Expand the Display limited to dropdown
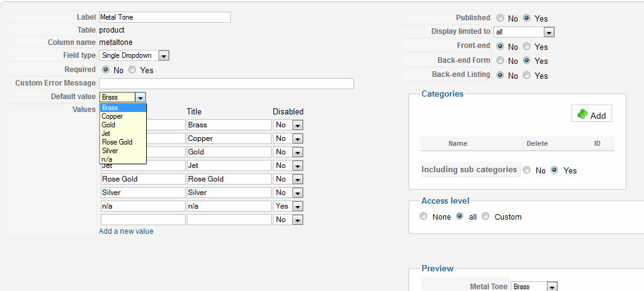Viewport: 644px width, 291px height. coord(549,32)
